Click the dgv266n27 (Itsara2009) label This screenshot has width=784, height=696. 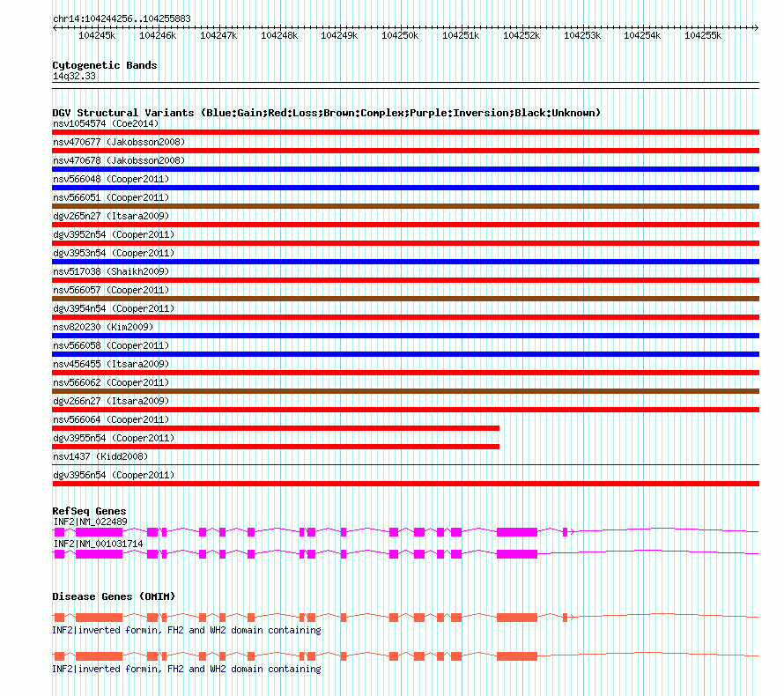tap(111, 401)
